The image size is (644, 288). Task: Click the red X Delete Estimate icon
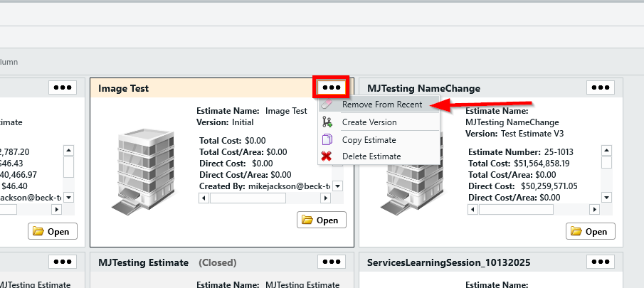click(x=327, y=156)
